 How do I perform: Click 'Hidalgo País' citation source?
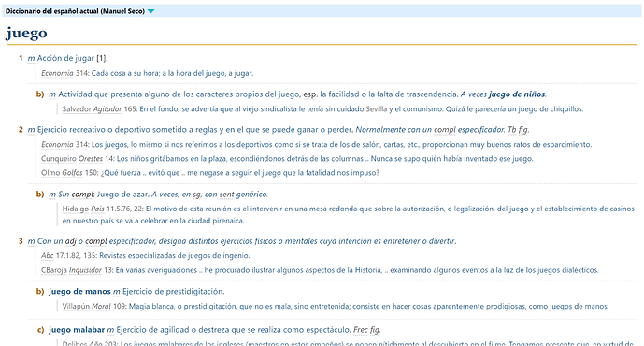[83, 209]
